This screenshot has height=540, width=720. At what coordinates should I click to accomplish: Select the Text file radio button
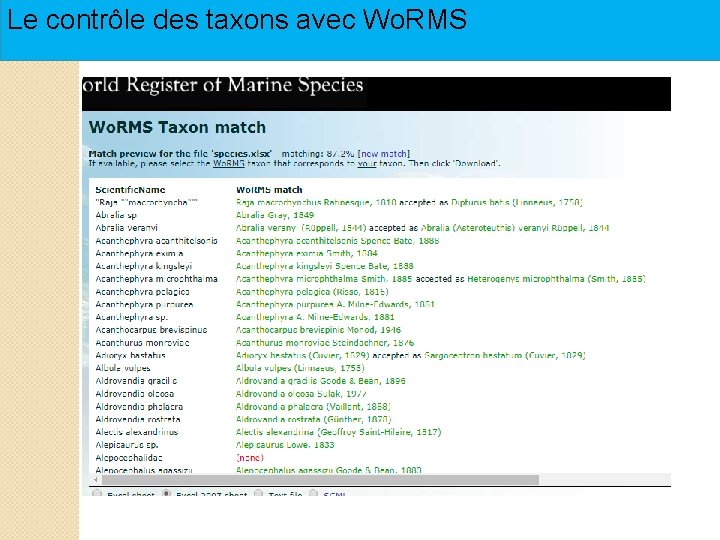click(259, 494)
